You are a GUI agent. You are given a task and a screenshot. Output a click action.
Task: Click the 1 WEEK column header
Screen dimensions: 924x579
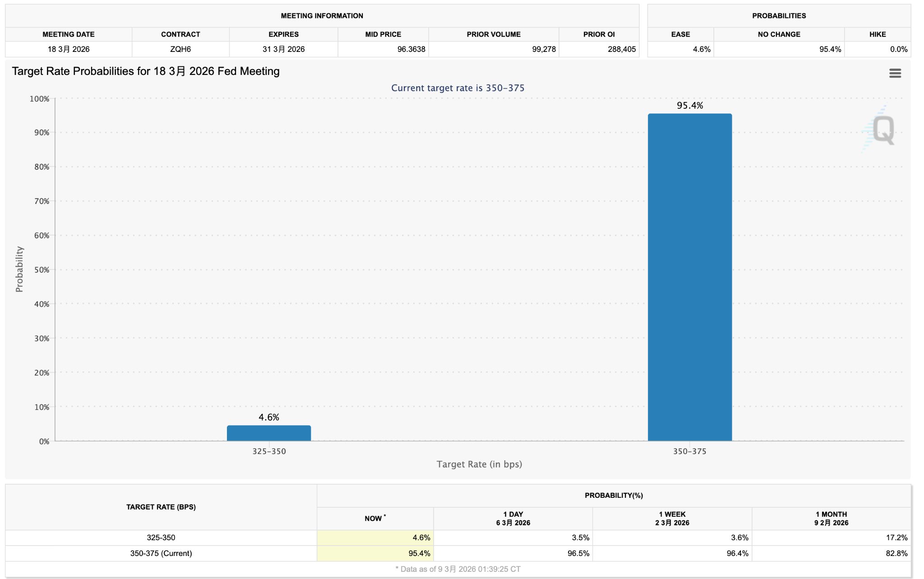point(672,519)
